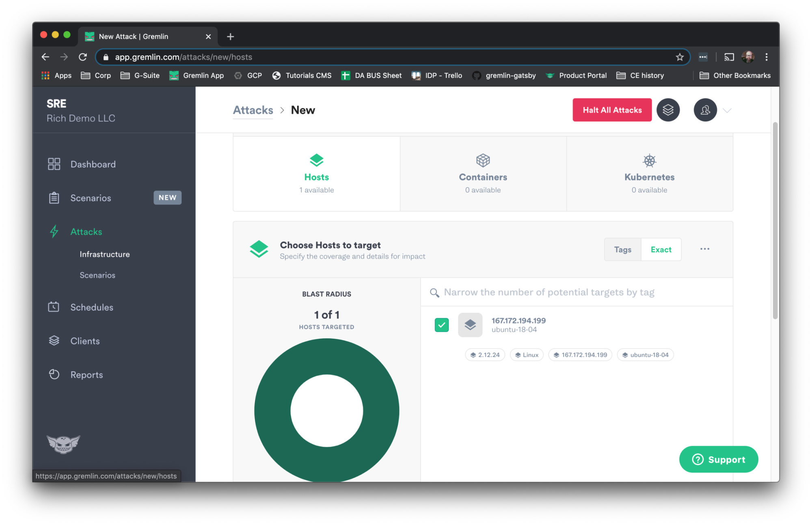Open the Infrastructure attacks menu item
The width and height of the screenshot is (812, 525).
(x=105, y=254)
